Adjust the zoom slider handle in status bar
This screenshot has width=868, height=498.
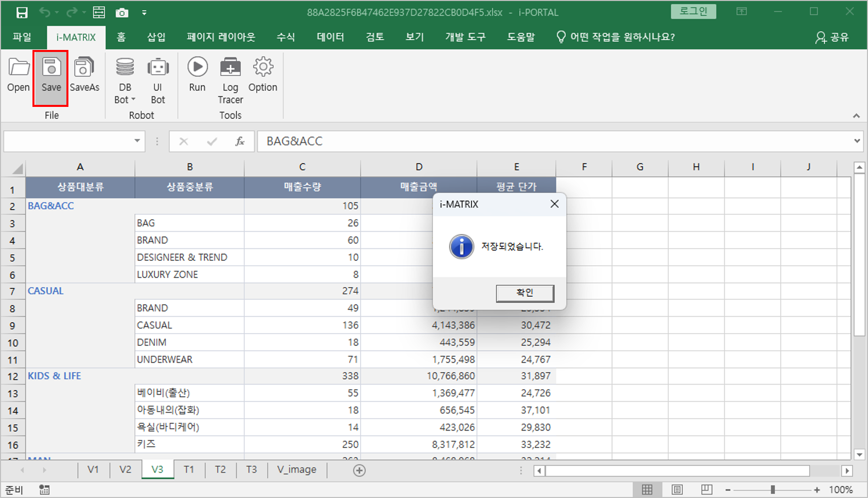773,490
